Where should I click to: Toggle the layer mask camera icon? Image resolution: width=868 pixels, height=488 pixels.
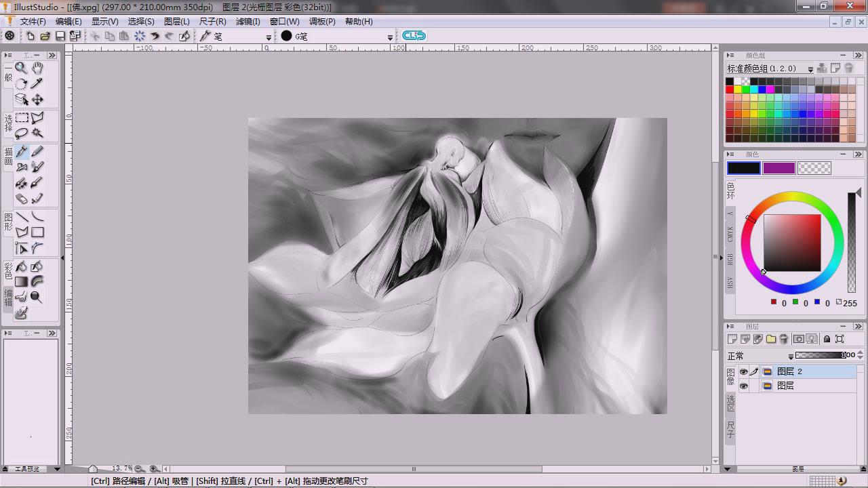click(x=799, y=339)
